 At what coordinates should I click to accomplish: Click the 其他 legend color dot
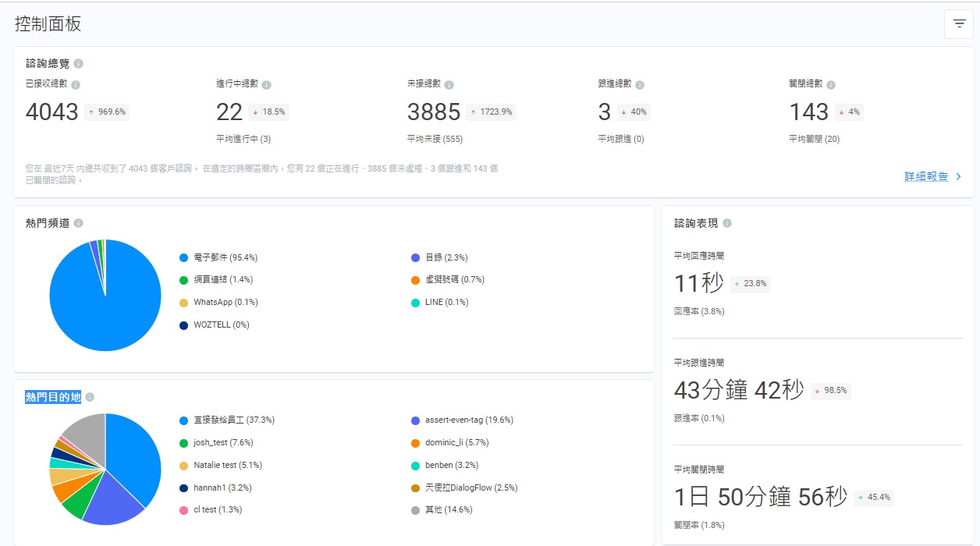pos(415,510)
